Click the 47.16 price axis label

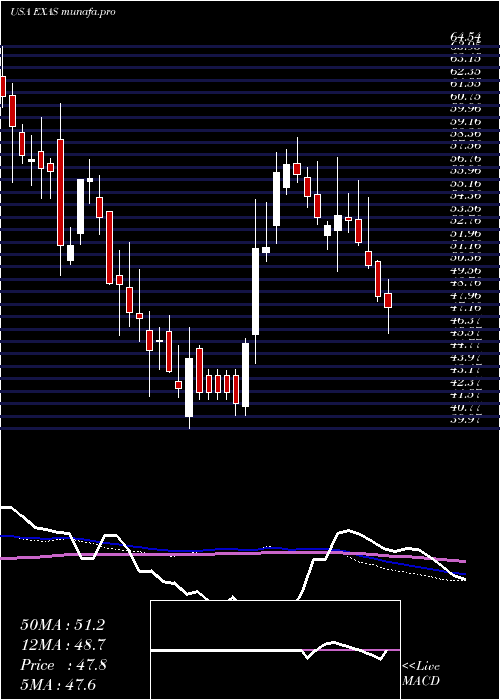point(465,308)
